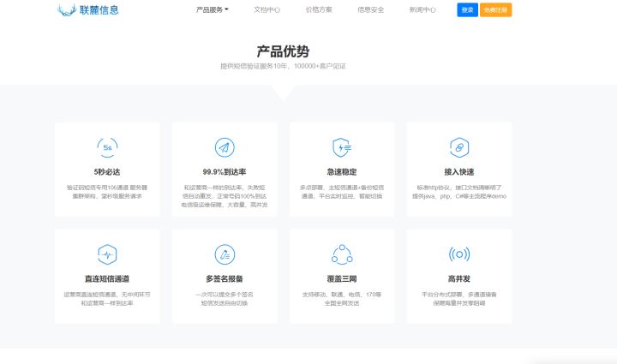617x364 pixels.
Task: Click the 5秒必达 card description text
Action: click(x=107, y=192)
